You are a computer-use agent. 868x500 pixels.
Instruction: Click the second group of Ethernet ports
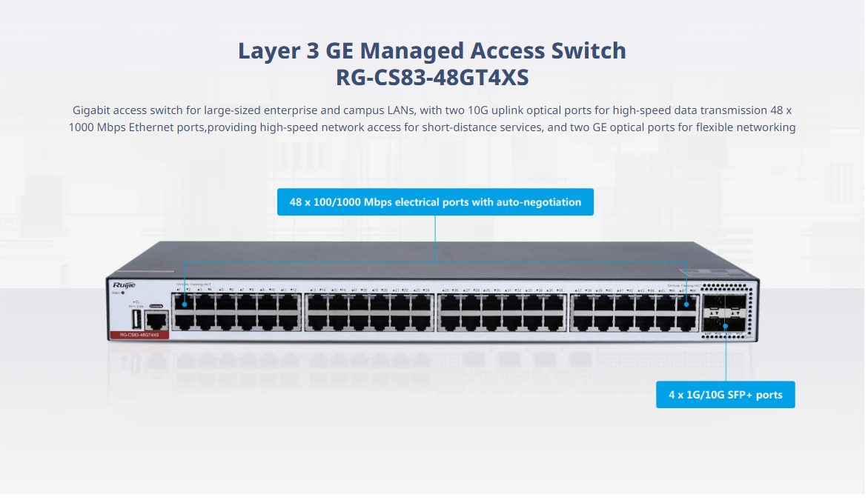(x=368, y=313)
